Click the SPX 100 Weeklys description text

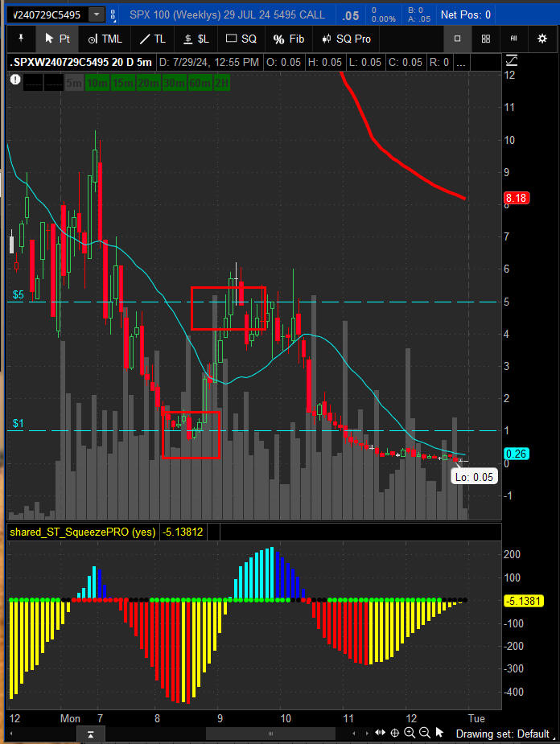pyautogui.click(x=228, y=14)
